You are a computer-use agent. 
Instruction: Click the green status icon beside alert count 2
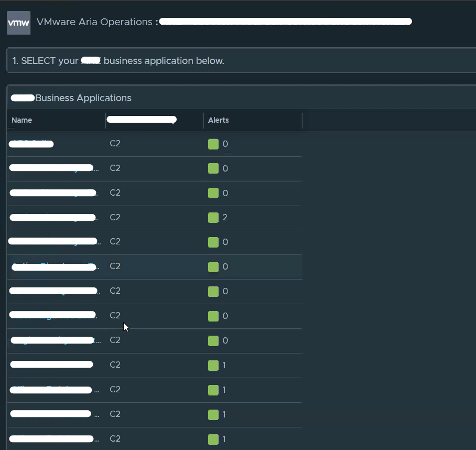pos(213,218)
